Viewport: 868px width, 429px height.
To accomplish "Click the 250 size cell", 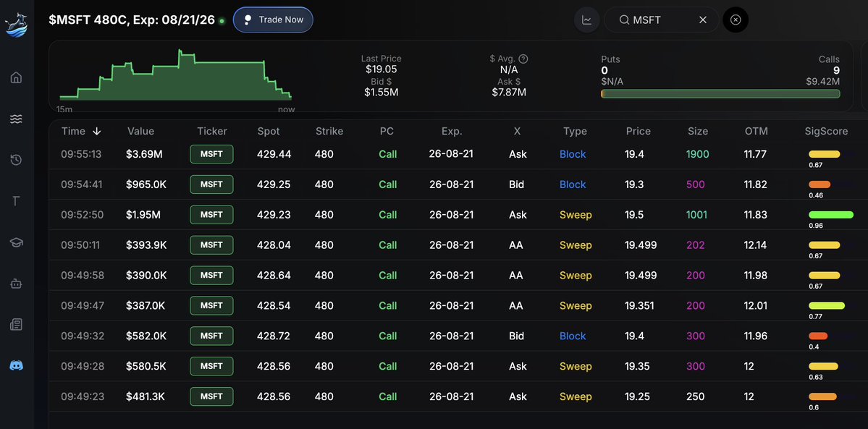I will point(695,396).
